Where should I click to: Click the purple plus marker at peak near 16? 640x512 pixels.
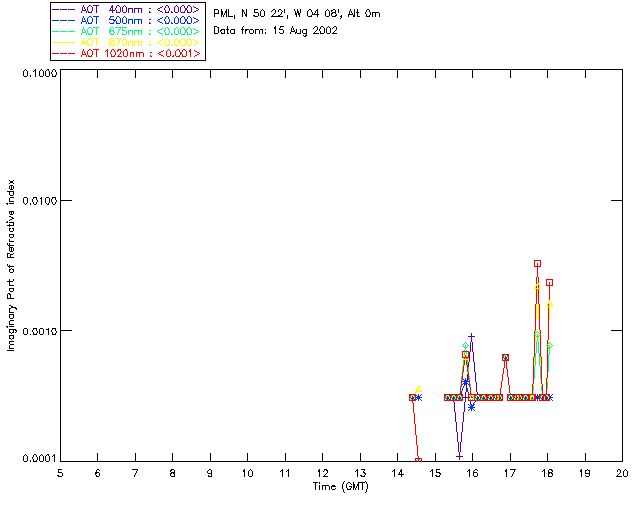pyautogui.click(x=472, y=337)
